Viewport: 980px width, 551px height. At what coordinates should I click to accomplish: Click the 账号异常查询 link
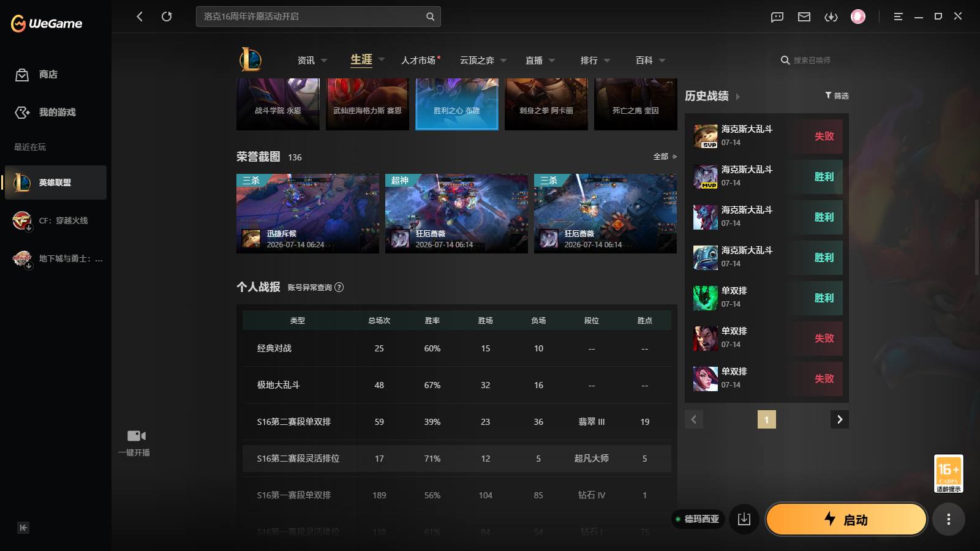point(309,287)
